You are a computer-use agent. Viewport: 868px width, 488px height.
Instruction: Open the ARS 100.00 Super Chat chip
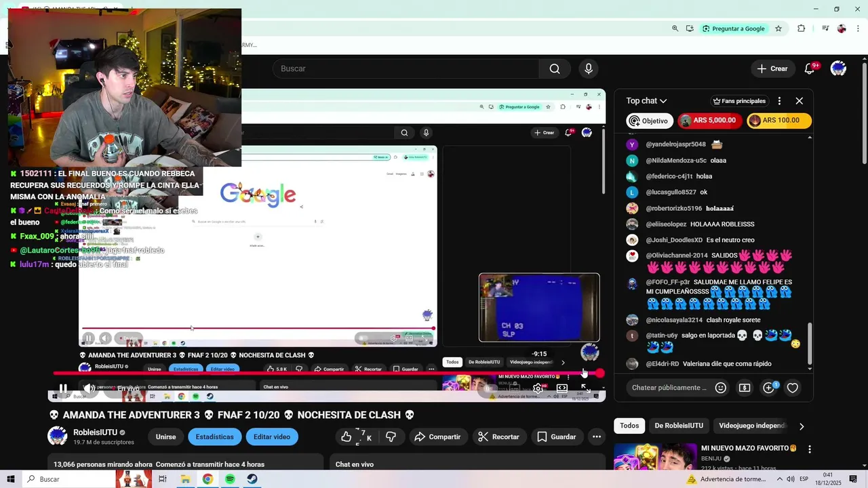tap(779, 121)
